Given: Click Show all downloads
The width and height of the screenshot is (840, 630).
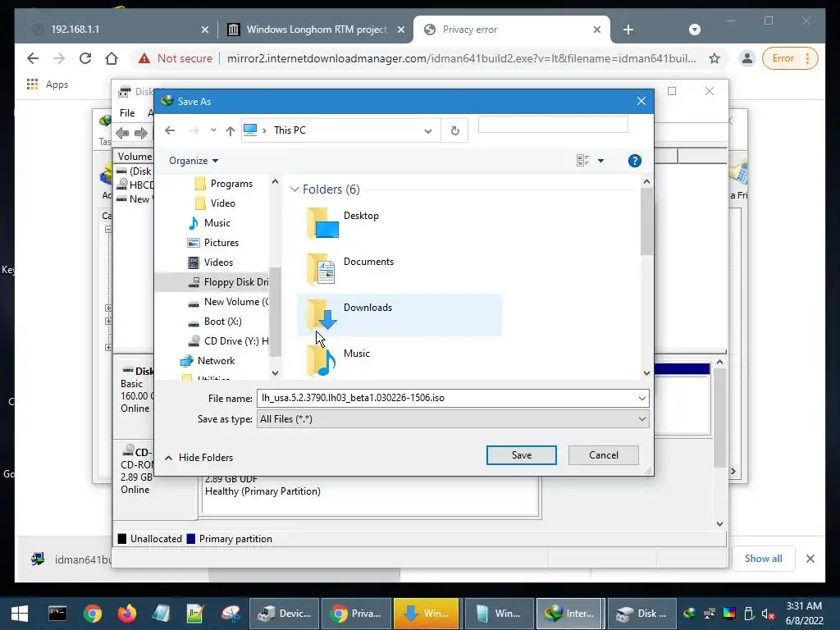Looking at the screenshot, I should [x=763, y=559].
